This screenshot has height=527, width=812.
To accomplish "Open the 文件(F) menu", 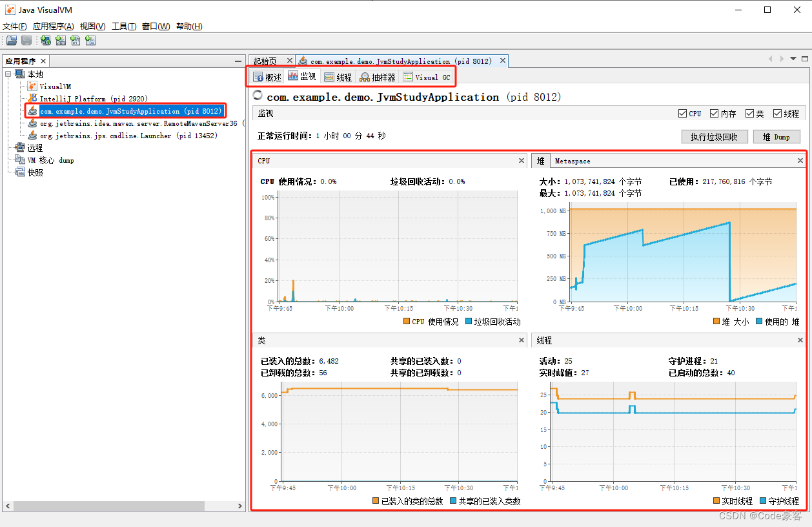I will [x=15, y=26].
